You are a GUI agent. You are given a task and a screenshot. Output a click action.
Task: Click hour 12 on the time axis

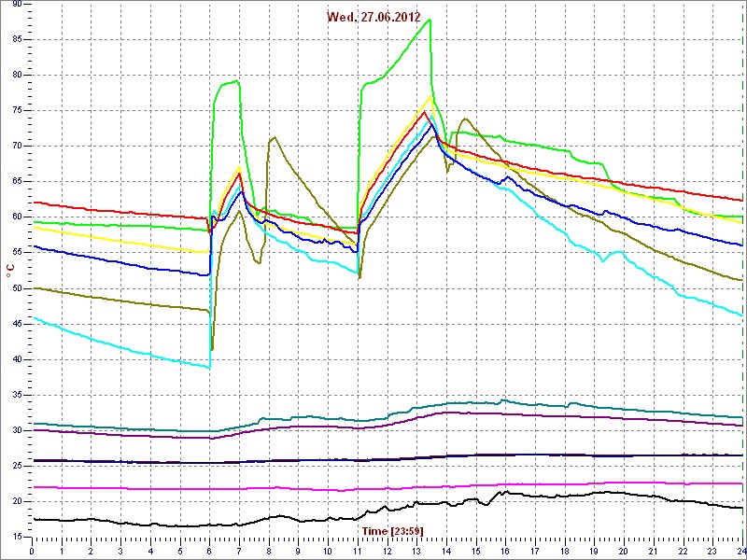point(388,550)
